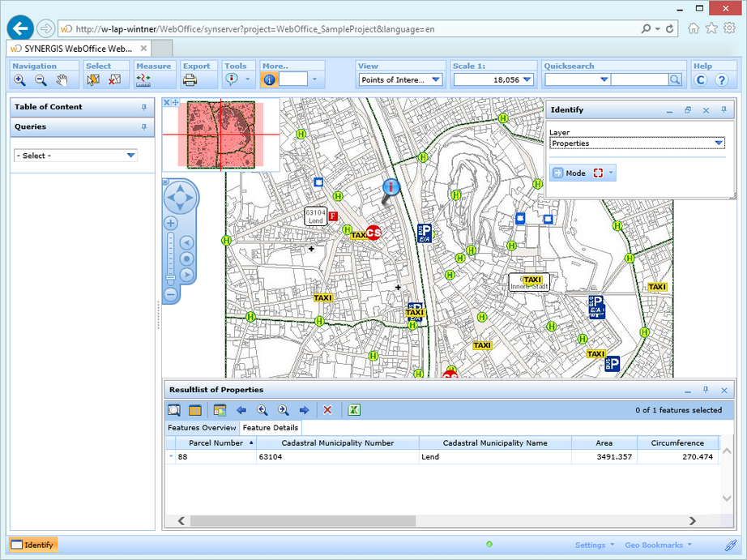Toggle the pin on the Queries panel

tap(144, 127)
